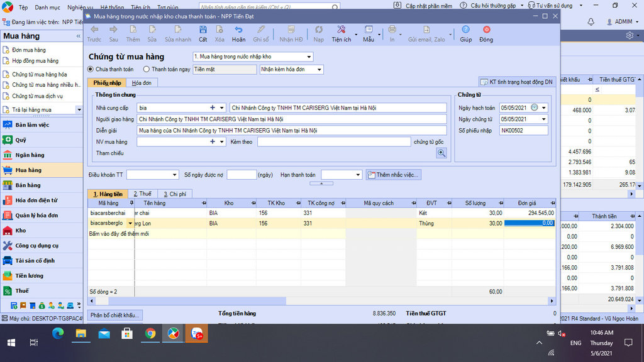The width and height of the screenshot is (644, 362).
Task: Open the Điều khoản TT dropdown
Action: pyautogui.click(x=175, y=175)
